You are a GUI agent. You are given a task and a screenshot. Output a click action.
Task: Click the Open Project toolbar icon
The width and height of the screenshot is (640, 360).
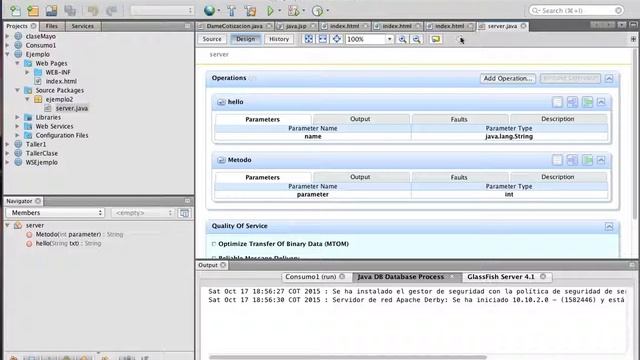tap(51, 10)
